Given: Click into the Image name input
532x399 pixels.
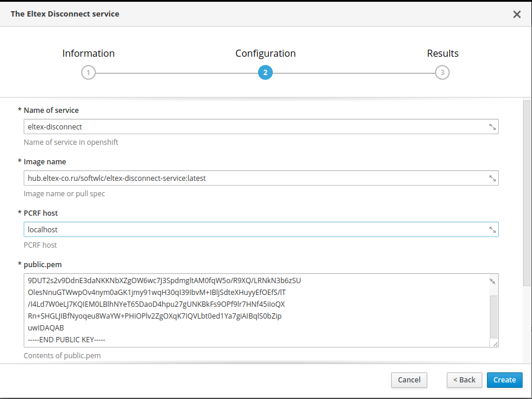Looking at the screenshot, I should [x=254, y=179].
